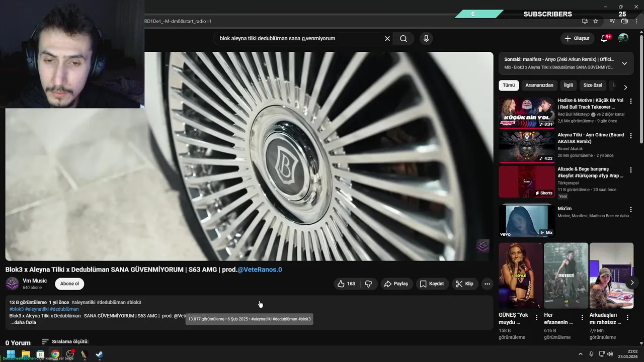Expand description with ...daha fazla
Screen dimensions: 644x362
[x=23, y=322]
